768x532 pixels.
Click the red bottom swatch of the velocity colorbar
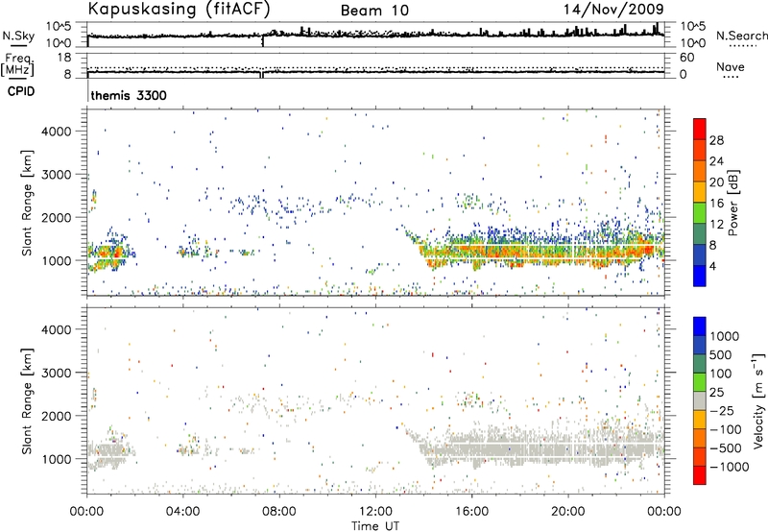pos(700,475)
